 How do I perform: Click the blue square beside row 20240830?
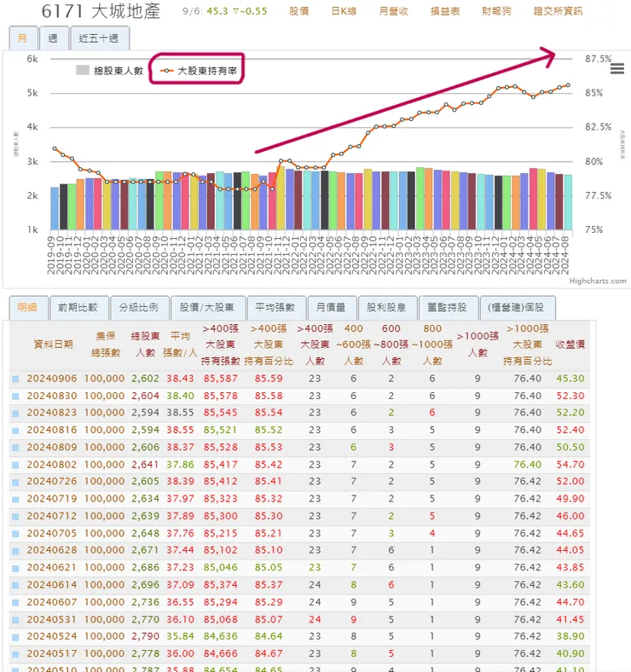click(16, 396)
